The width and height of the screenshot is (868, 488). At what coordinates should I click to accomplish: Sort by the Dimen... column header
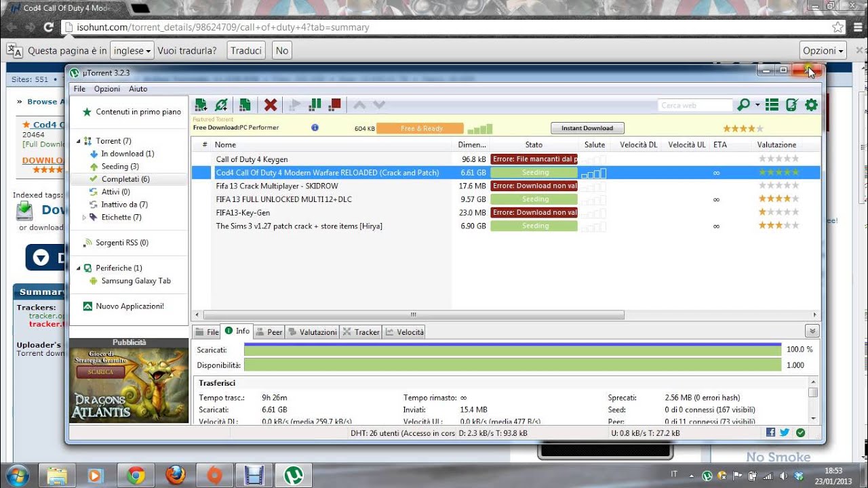point(472,145)
